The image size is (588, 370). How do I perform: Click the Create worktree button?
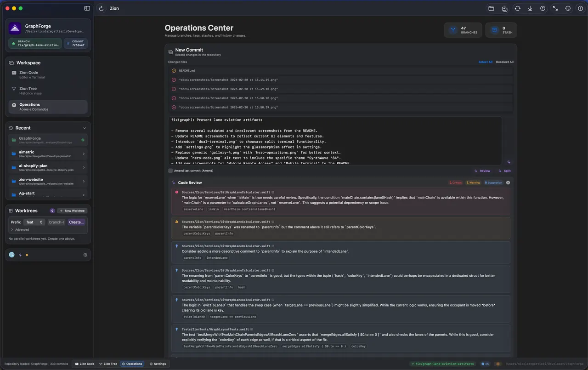(x=76, y=222)
